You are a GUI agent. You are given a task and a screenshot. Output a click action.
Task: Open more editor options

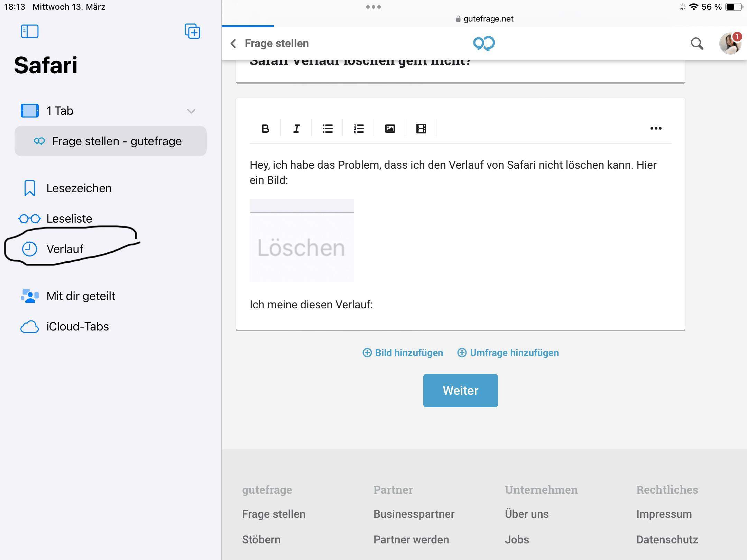(656, 128)
